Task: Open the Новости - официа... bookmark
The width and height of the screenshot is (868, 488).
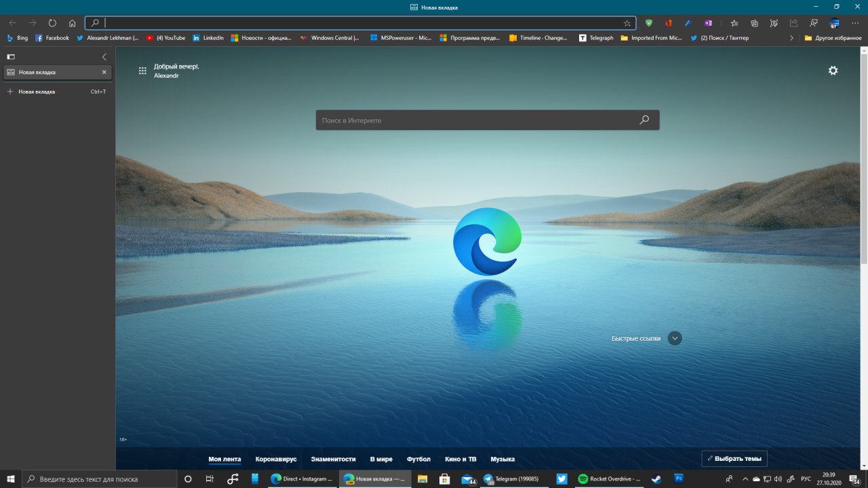Action: pos(261,38)
